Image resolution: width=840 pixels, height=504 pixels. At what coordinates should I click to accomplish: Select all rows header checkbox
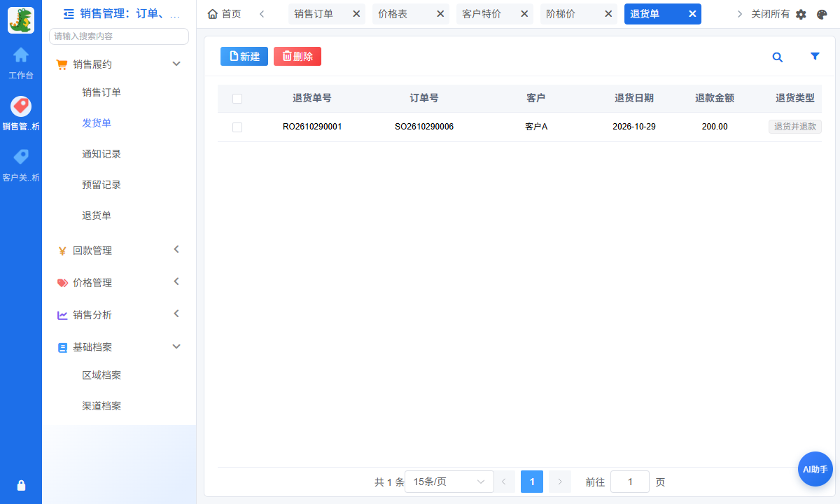point(237,99)
